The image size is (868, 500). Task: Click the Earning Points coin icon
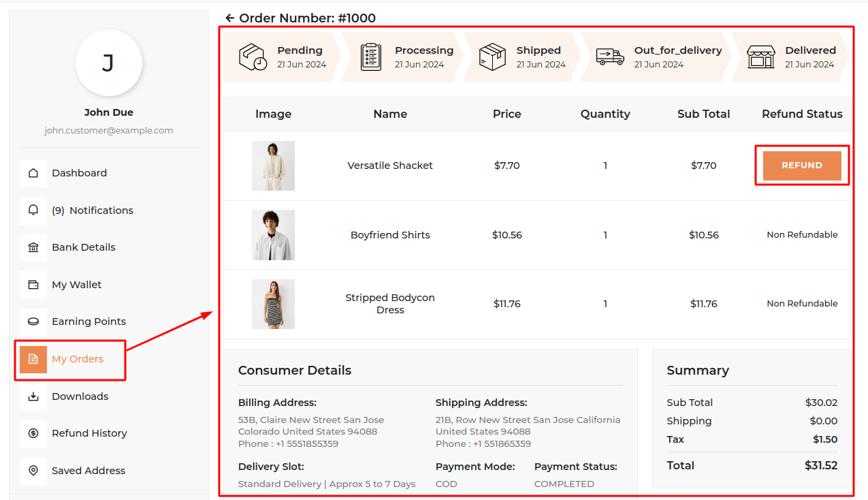33,322
